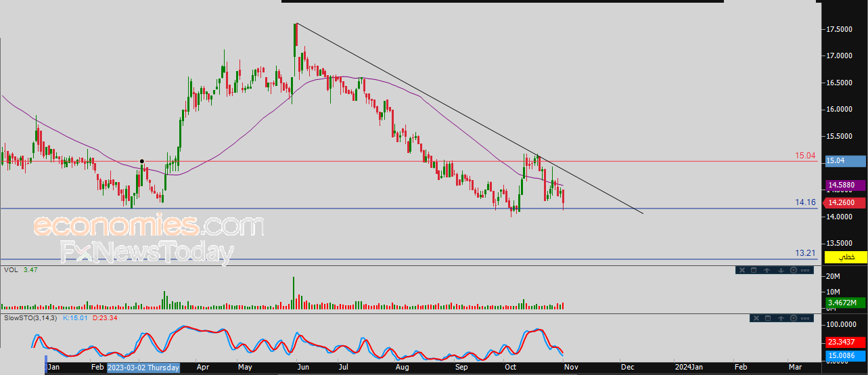Maximize the SlowSTO indicator panel
Viewport: 868px width, 375px height.
768,318
